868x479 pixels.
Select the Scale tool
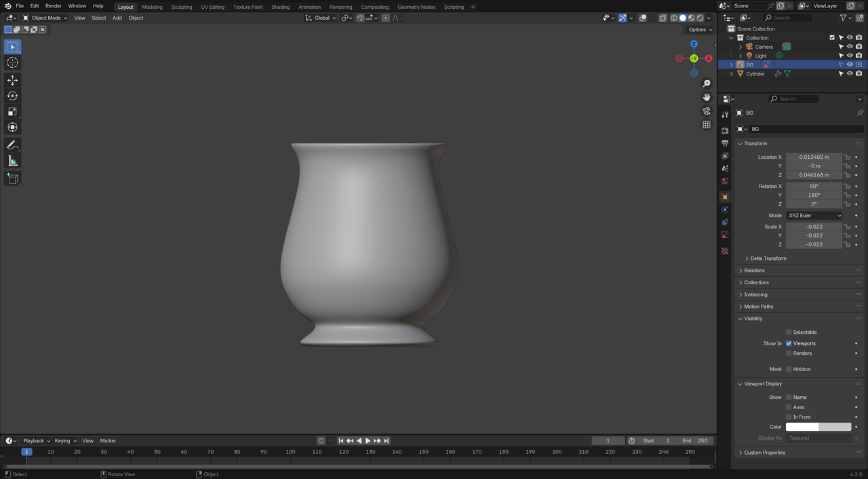click(x=12, y=111)
